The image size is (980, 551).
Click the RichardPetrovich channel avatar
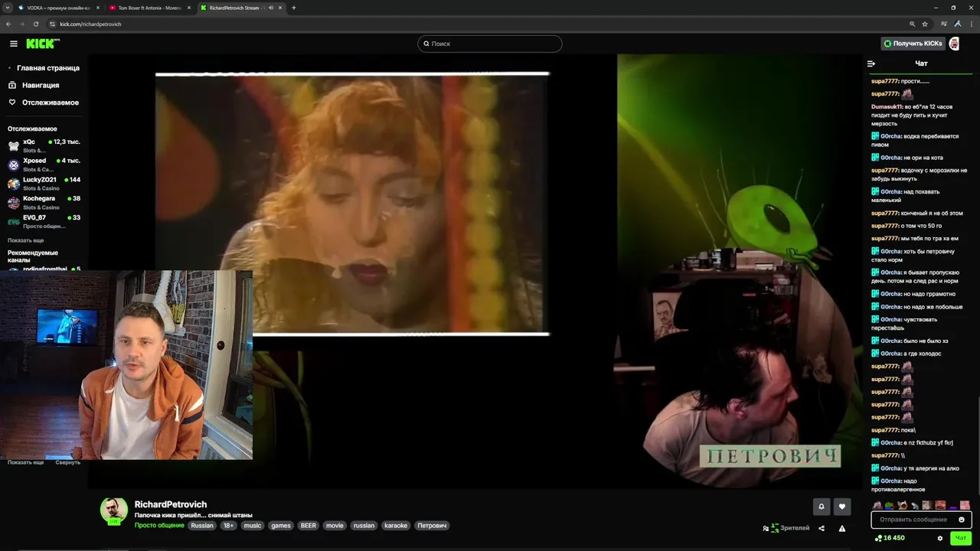[x=114, y=510]
